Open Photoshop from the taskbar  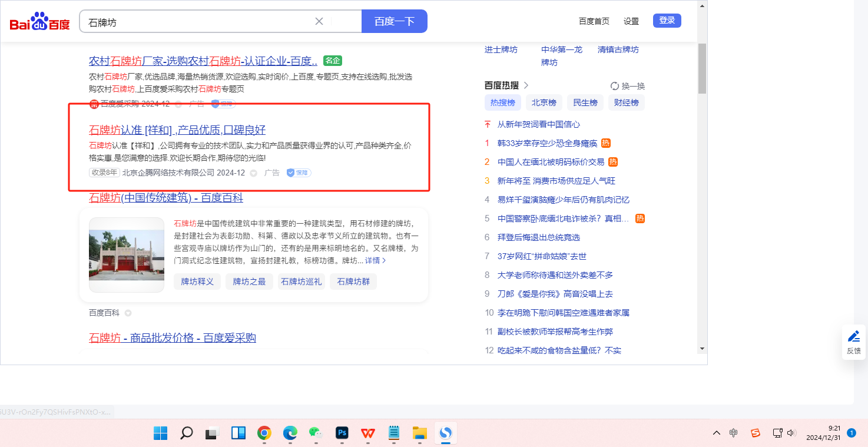pyautogui.click(x=342, y=433)
